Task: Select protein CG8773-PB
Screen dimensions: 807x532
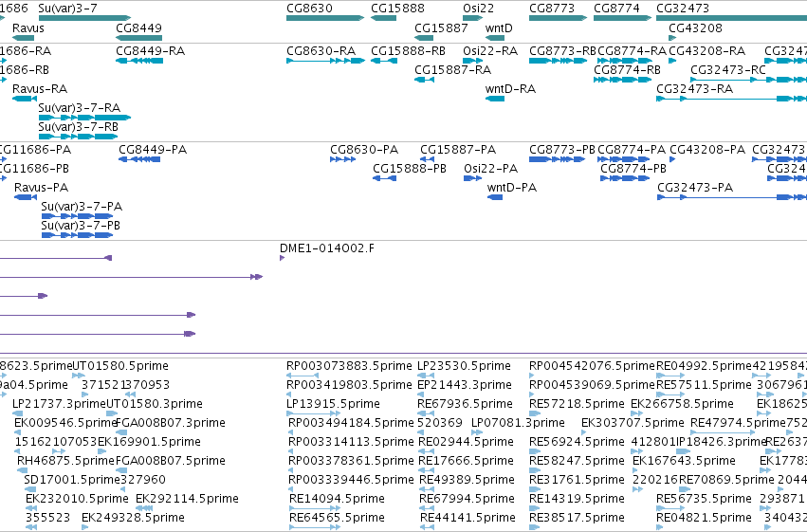Action: pyautogui.click(x=557, y=159)
